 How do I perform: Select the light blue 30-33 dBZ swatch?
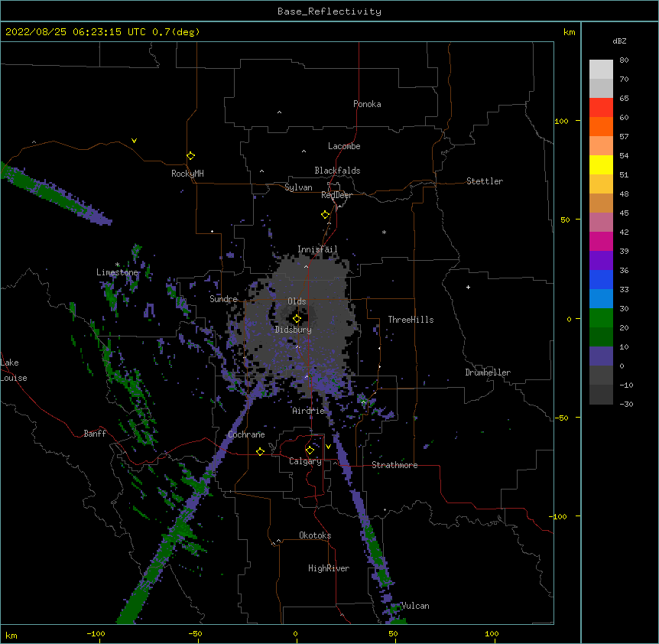[601, 299]
